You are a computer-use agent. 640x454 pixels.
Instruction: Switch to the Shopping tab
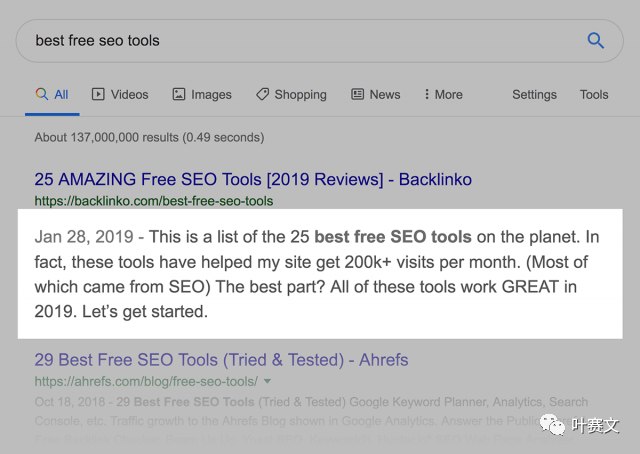(x=300, y=94)
